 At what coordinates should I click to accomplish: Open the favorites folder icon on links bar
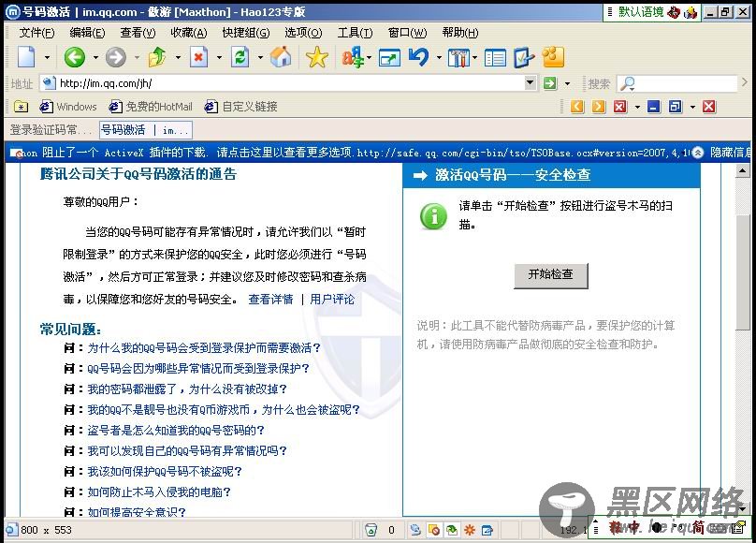[x=22, y=107]
